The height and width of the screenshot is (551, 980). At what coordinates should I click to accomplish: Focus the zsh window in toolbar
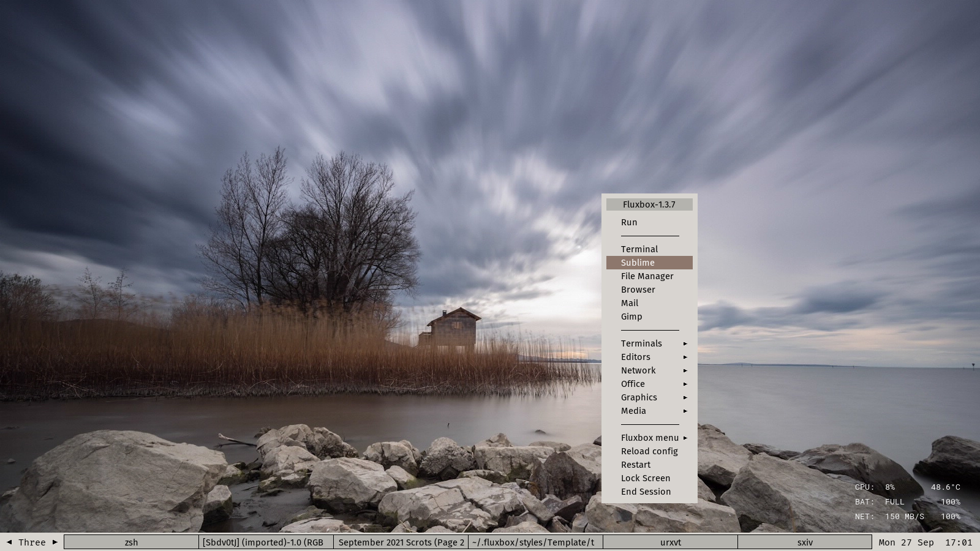point(131,542)
